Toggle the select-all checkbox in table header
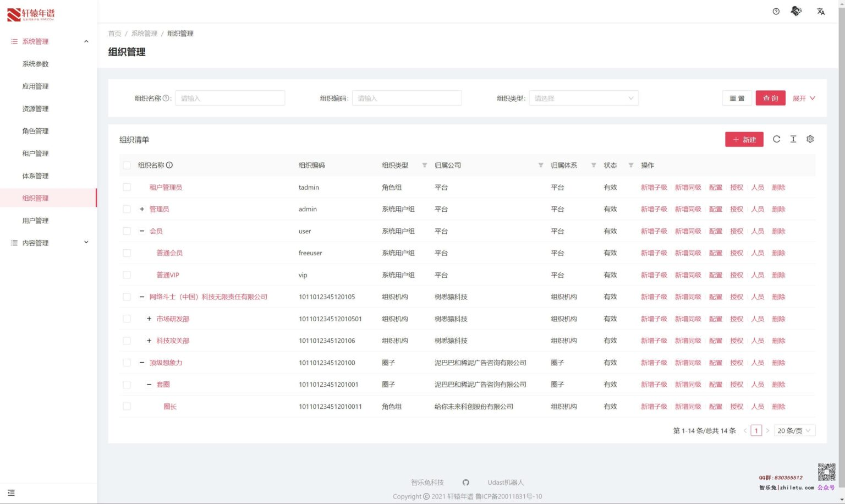Screen dimensions: 845x504 [x=127, y=165]
